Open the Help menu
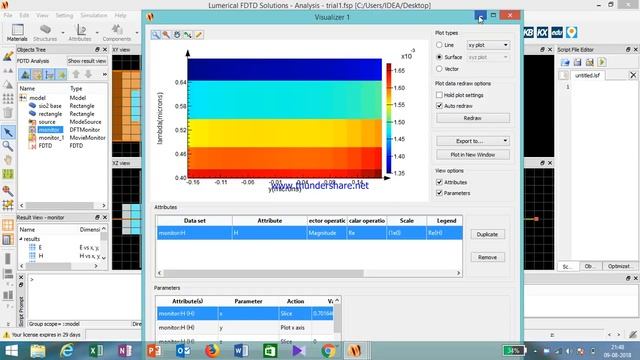This screenshot has width=640, height=360. 120,16
